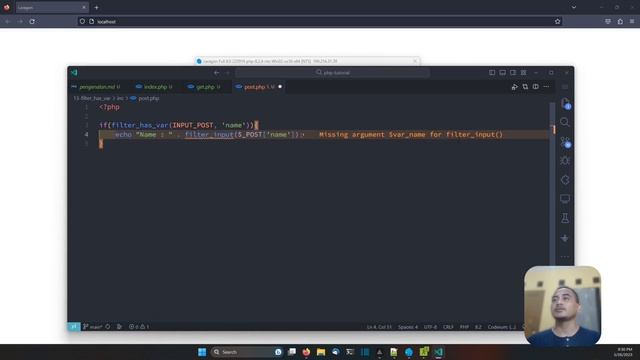Image resolution: width=640 pixels, height=360 pixels.
Task: Click the post.php breadcrumb item
Action: 149,98
